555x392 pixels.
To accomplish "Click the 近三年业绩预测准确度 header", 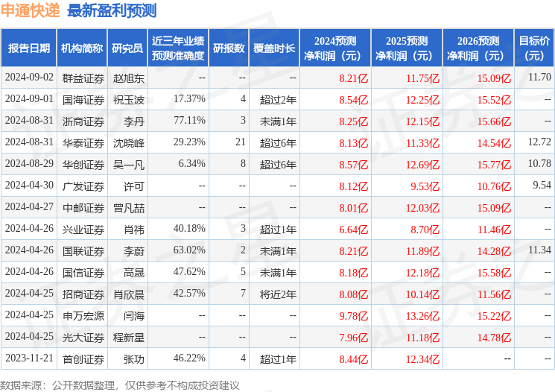I will (178, 48).
